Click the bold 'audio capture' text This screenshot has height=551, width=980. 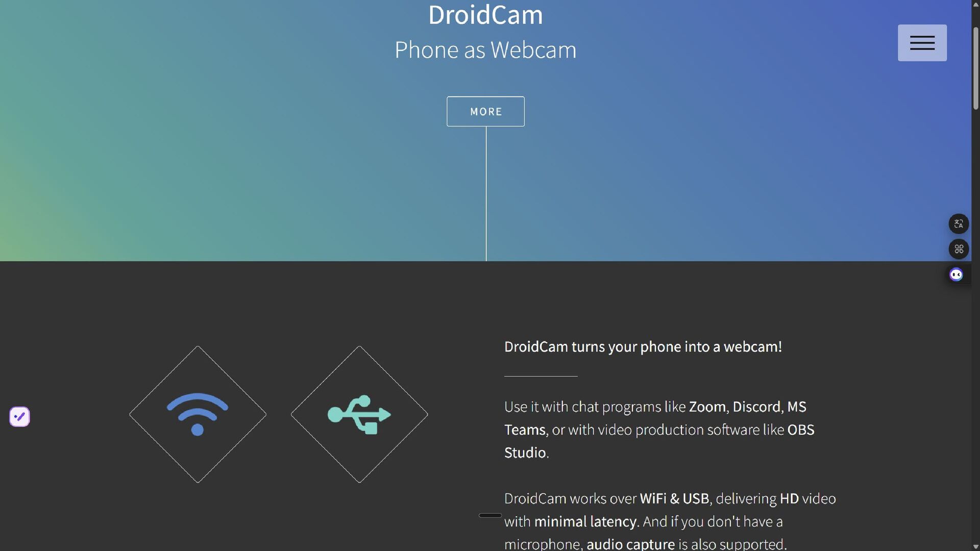pos(630,544)
